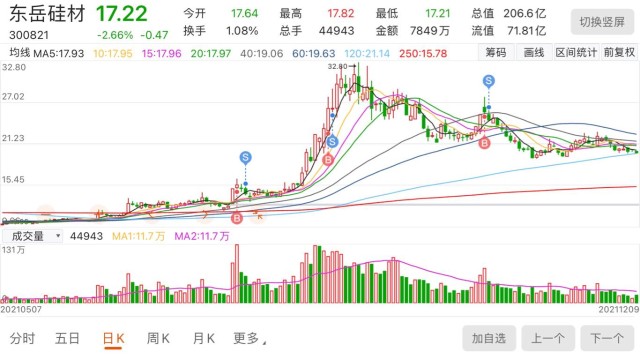The height and width of the screenshot is (360, 640).
Task: Click the 15:17.96 moving average label
Action: click(161, 53)
